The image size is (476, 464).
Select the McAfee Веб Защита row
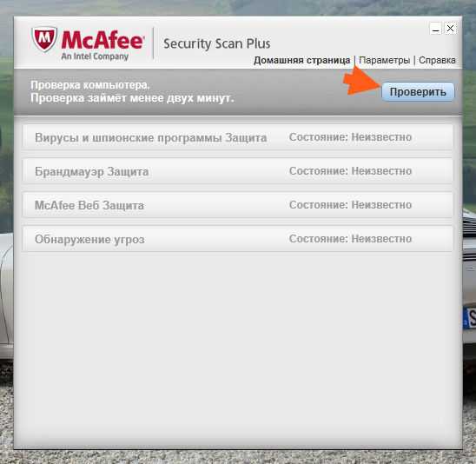pyautogui.click(x=237, y=205)
